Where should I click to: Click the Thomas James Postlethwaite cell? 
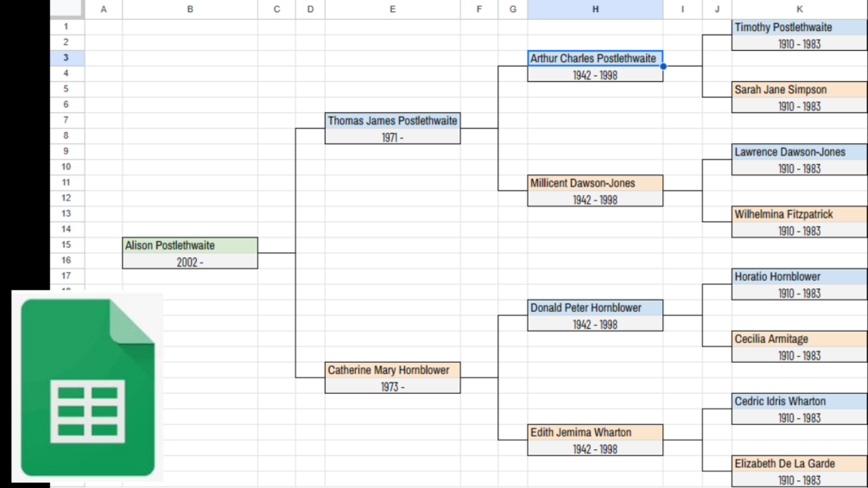tap(392, 121)
